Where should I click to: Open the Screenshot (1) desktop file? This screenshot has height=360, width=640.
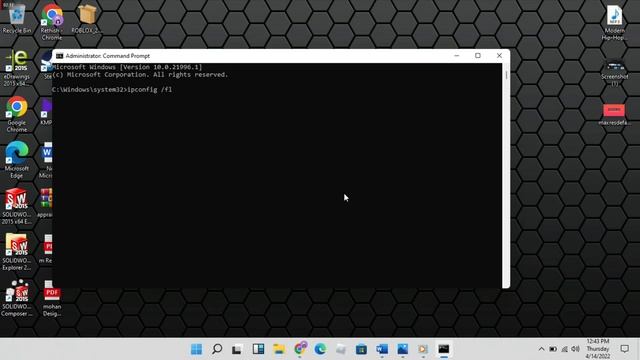[614, 73]
